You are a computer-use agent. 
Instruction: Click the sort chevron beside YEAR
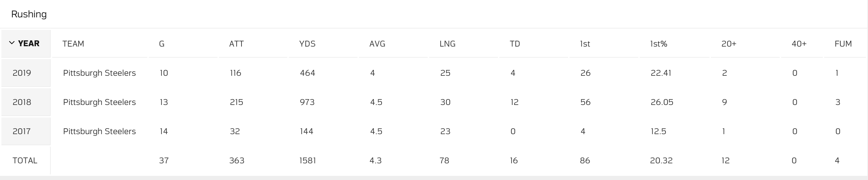coord(12,43)
